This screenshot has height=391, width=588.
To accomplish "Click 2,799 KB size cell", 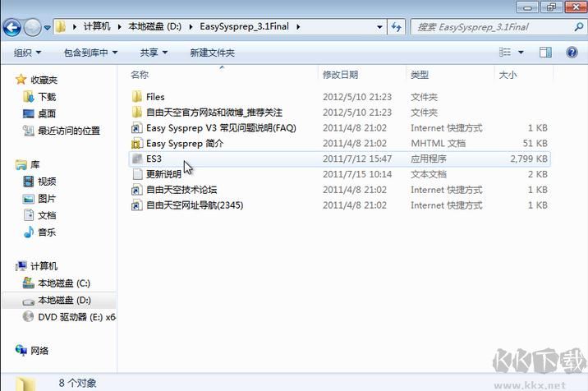I will click(529, 159).
